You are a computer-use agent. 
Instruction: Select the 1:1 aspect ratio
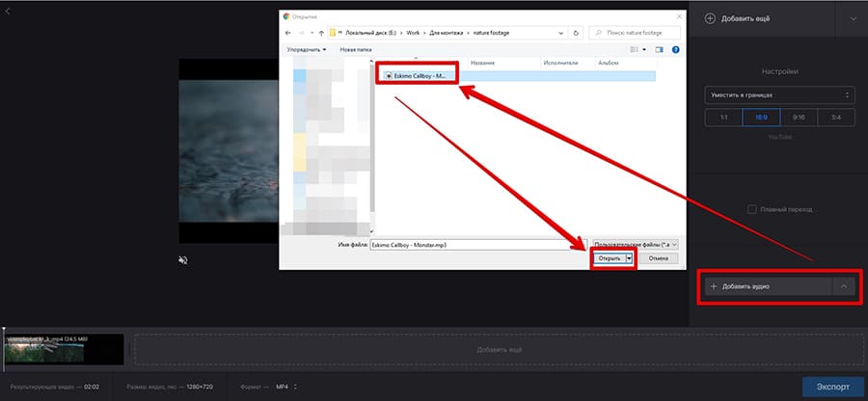(x=722, y=118)
